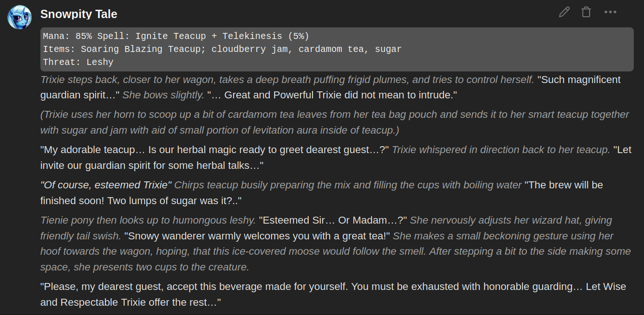Click the "Esteemed Sir… Or Madam…?" quote
Screen dimensions: 644x315
pyautogui.click(x=333, y=220)
